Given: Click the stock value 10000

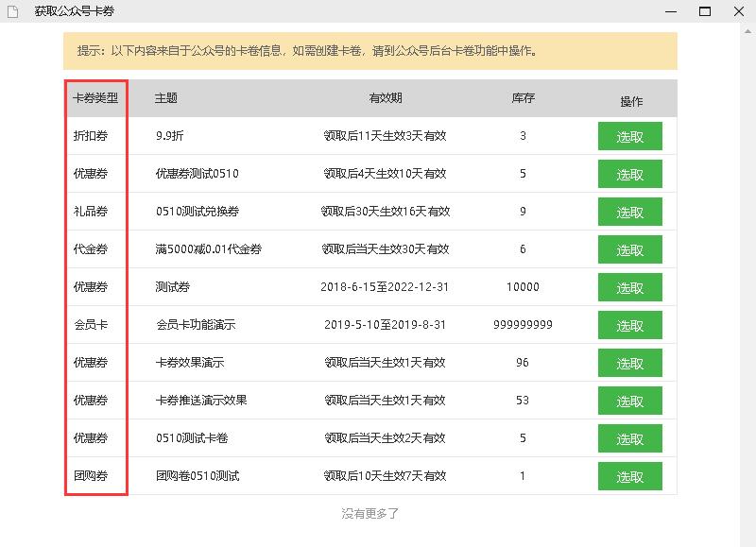Looking at the screenshot, I should coord(523,287).
